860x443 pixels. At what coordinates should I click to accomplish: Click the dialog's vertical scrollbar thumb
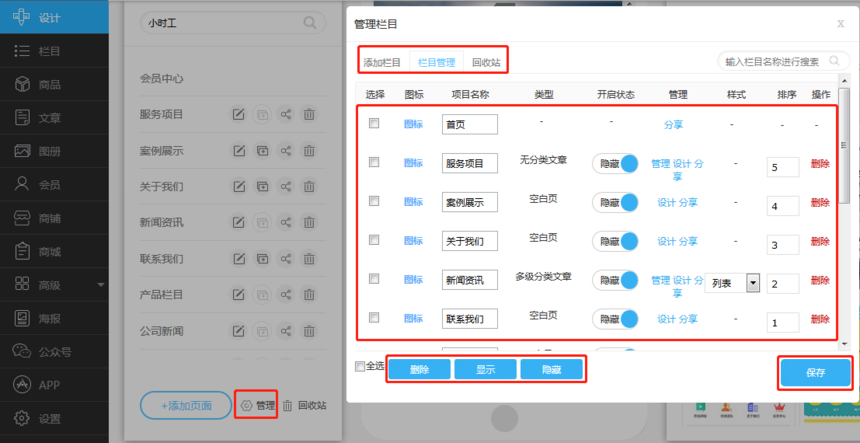(x=844, y=145)
